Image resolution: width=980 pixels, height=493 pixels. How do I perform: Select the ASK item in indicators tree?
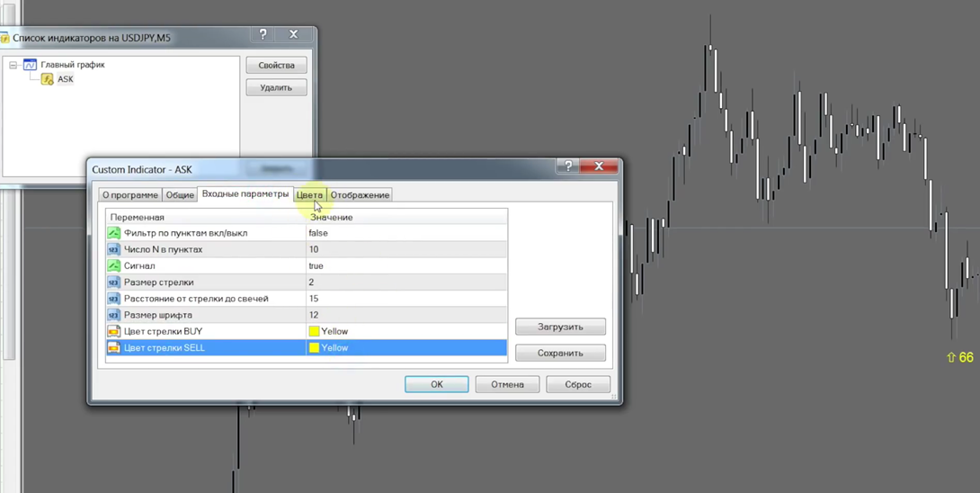(x=65, y=79)
